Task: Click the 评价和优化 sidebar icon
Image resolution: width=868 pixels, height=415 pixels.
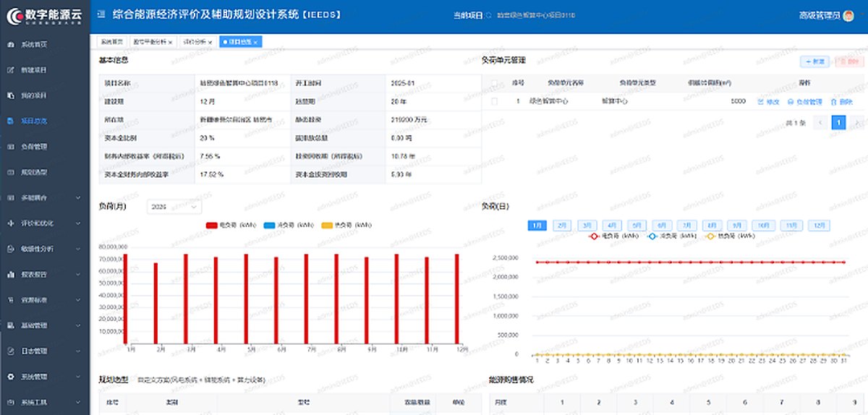Action: point(10,223)
